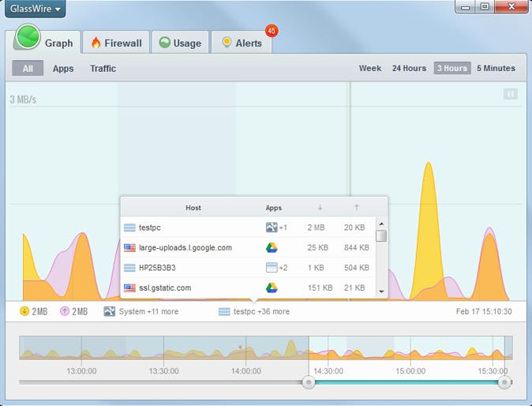Expand System +11 more apps list
Viewport: 532px width, 406px height.
(141, 311)
